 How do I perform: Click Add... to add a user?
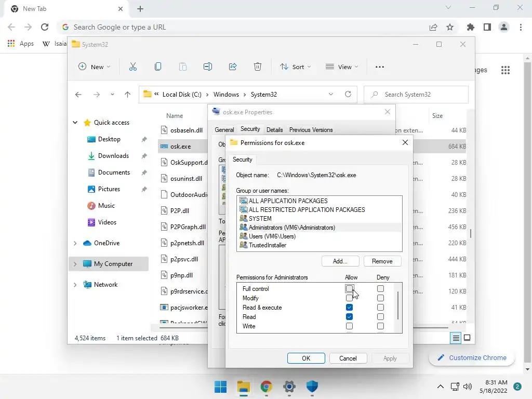[340, 261]
